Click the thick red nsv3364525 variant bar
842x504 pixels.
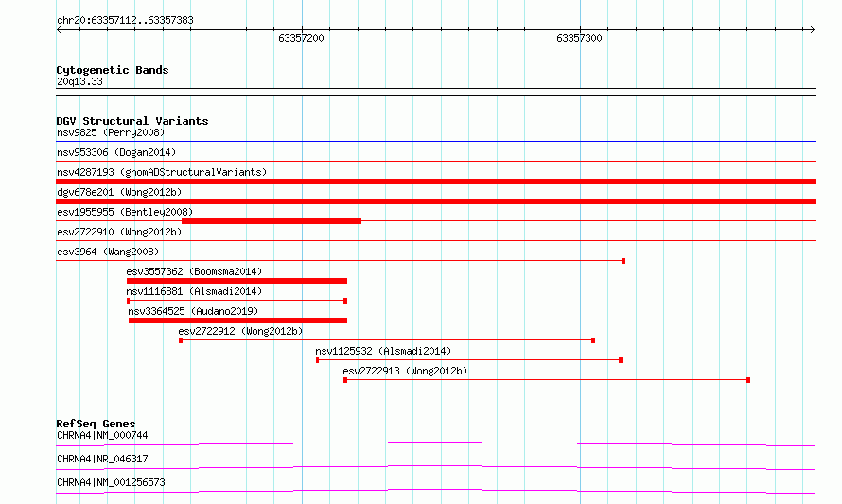click(237, 321)
